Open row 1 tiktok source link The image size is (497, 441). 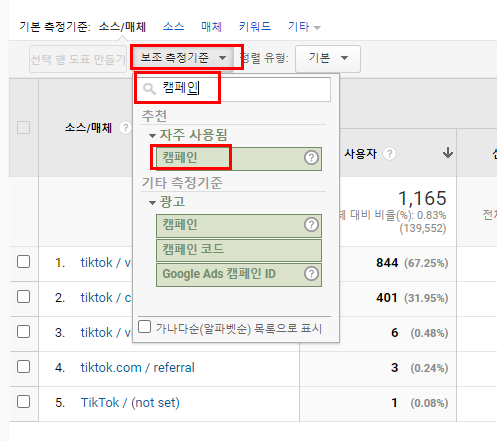pos(106,263)
